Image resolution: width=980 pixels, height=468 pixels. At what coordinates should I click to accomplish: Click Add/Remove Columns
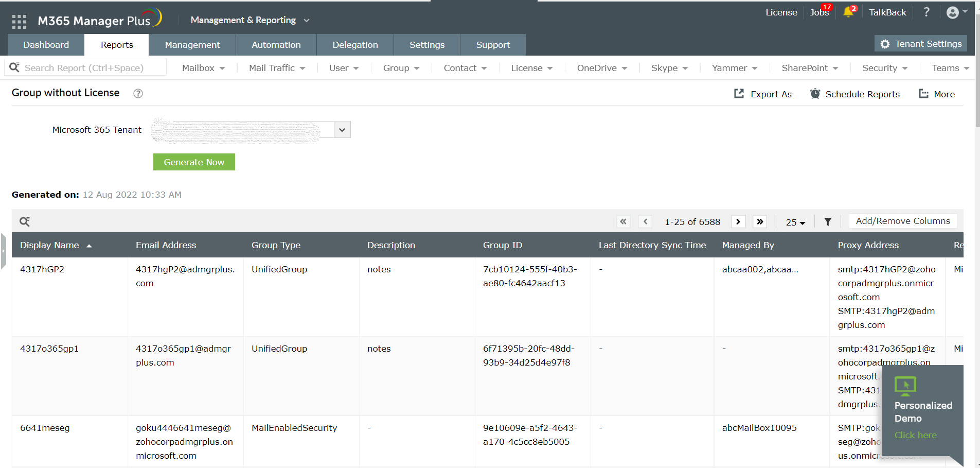[903, 221]
